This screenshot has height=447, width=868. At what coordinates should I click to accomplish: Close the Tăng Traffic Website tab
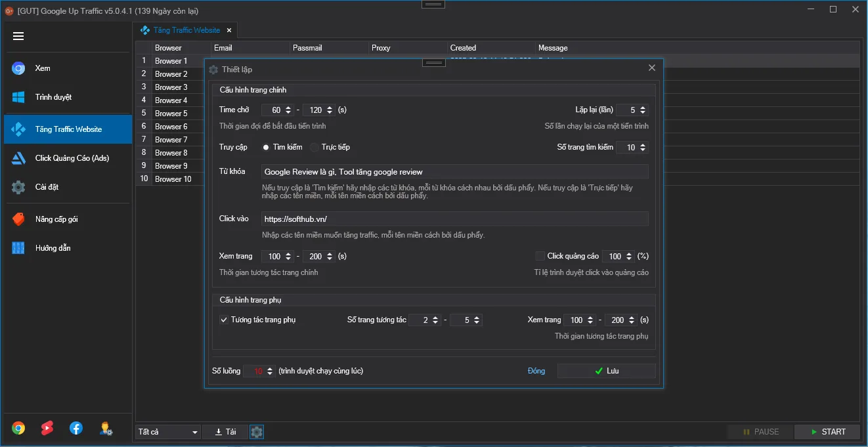pyautogui.click(x=229, y=30)
